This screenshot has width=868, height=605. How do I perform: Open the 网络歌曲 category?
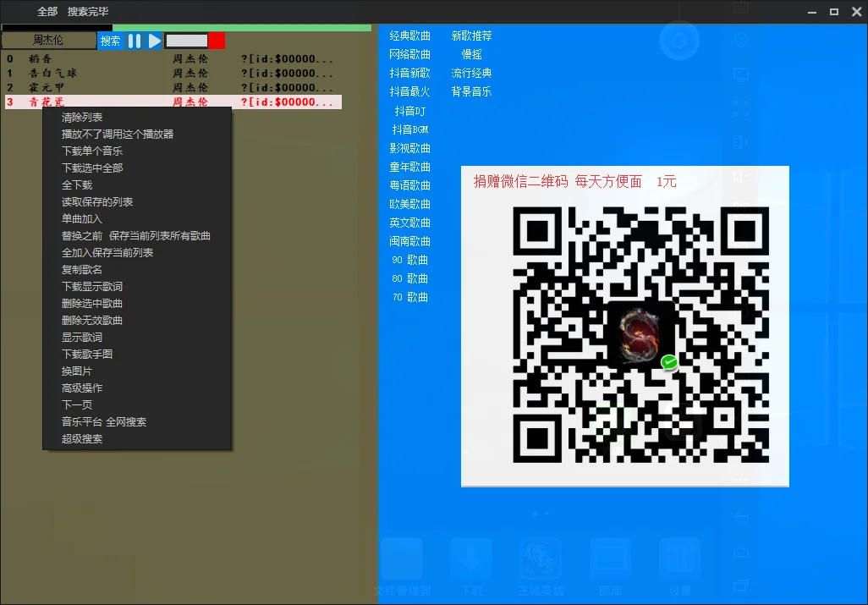(409, 54)
